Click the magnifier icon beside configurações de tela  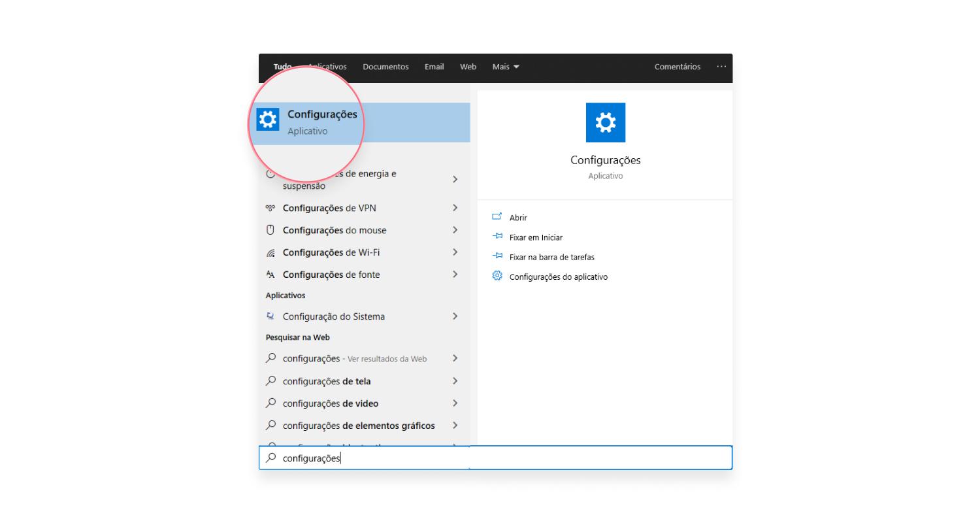click(270, 381)
